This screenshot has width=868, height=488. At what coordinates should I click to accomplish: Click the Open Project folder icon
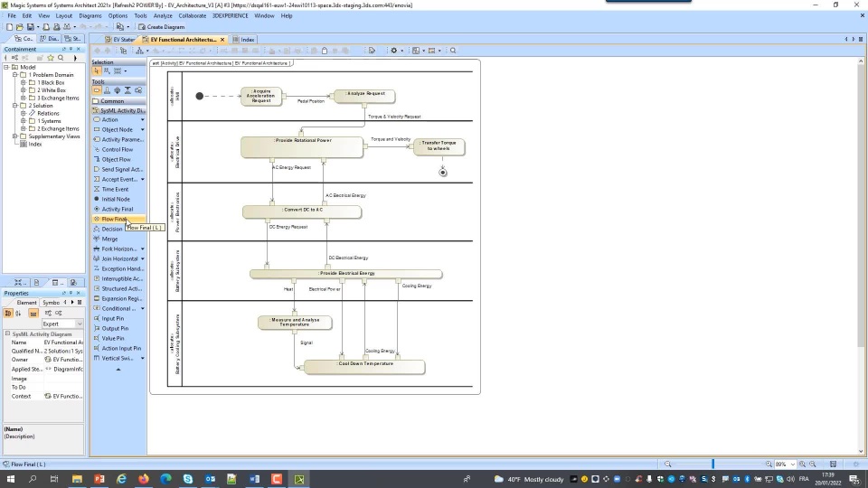[x=20, y=26]
